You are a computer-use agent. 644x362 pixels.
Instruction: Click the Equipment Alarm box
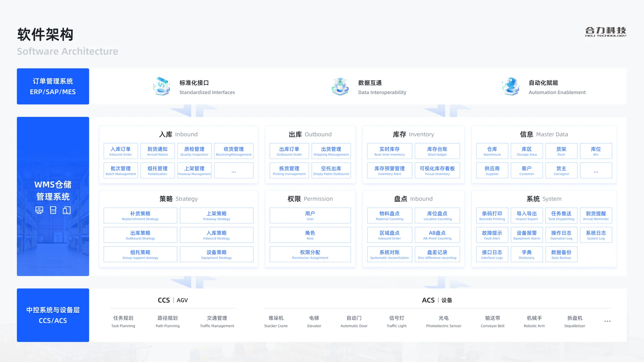pyautogui.click(x=527, y=235)
